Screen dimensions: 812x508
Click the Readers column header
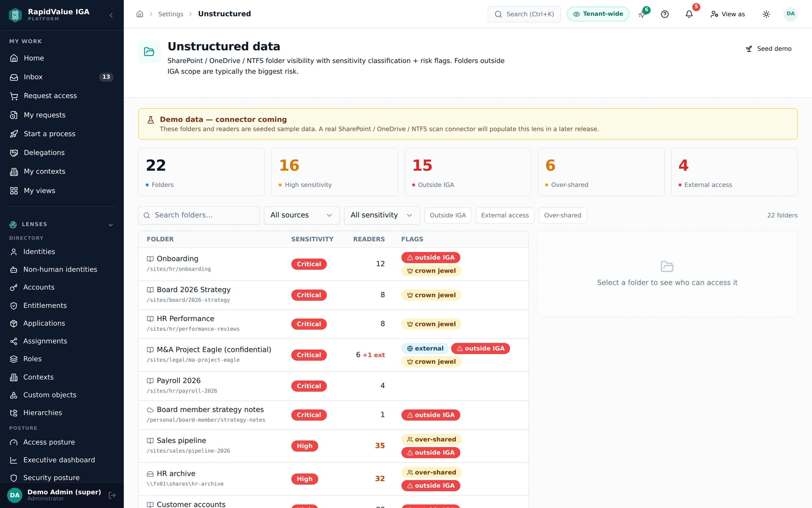tap(369, 239)
